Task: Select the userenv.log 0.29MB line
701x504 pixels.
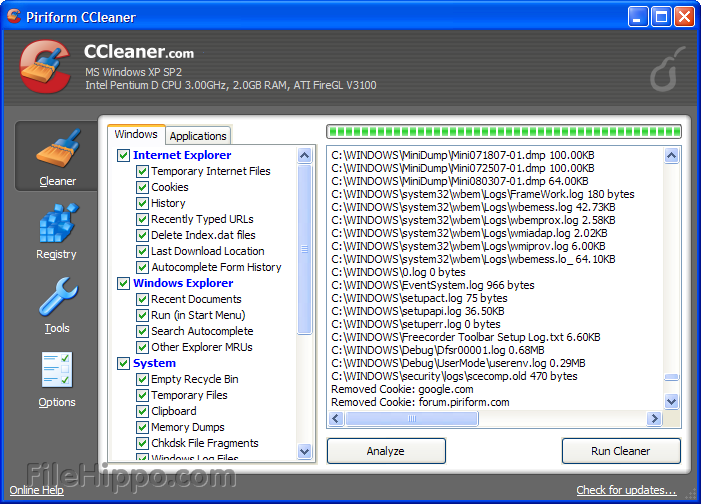Action: point(458,363)
